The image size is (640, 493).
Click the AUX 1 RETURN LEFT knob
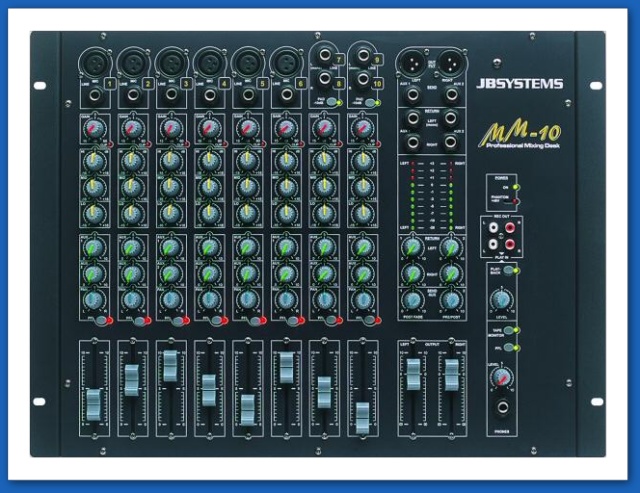(x=413, y=247)
